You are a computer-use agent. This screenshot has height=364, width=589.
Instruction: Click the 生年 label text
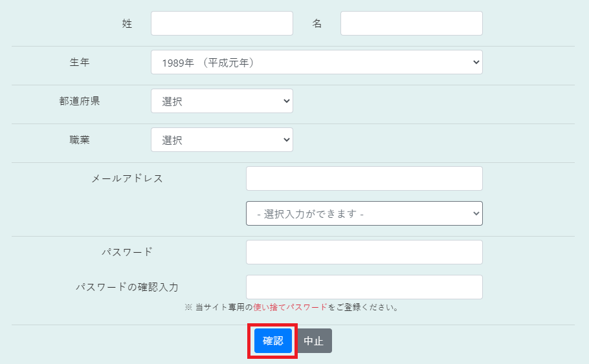[x=80, y=62]
